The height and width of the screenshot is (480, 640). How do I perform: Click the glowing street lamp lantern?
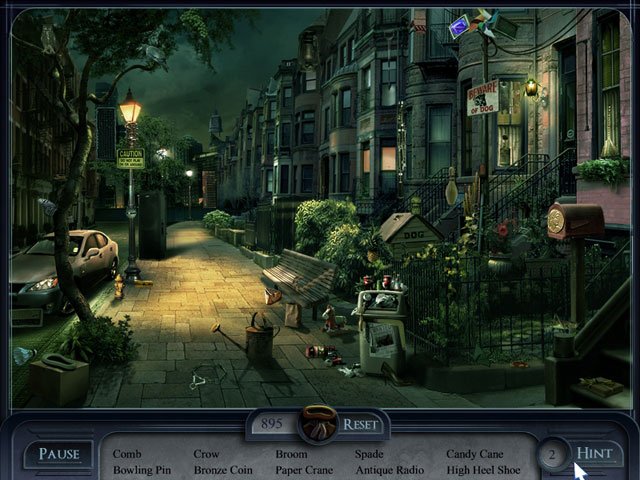tap(130, 107)
